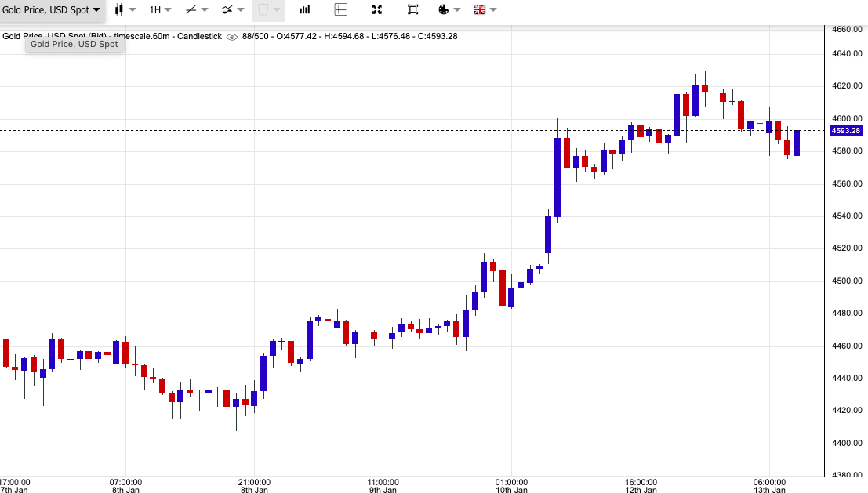
Task: Click the Gold Price chart legend title text
Action: click(111, 37)
